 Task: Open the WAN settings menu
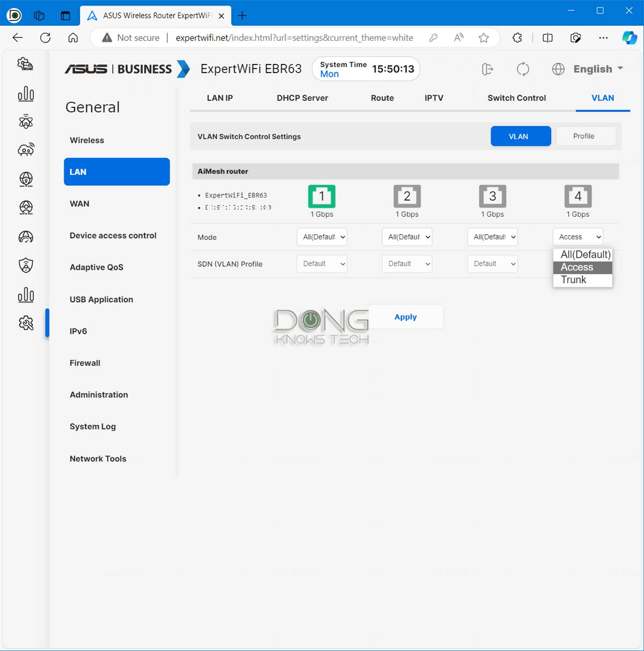click(x=79, y=203)
